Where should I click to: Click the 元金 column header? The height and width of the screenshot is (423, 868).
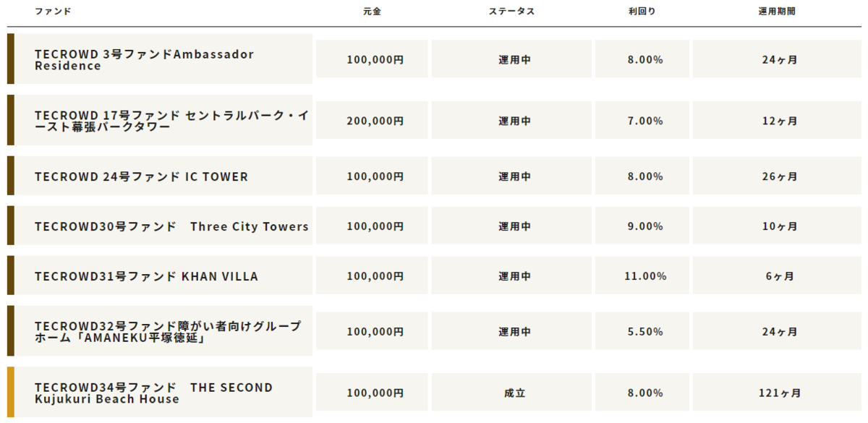click(373, 12)
